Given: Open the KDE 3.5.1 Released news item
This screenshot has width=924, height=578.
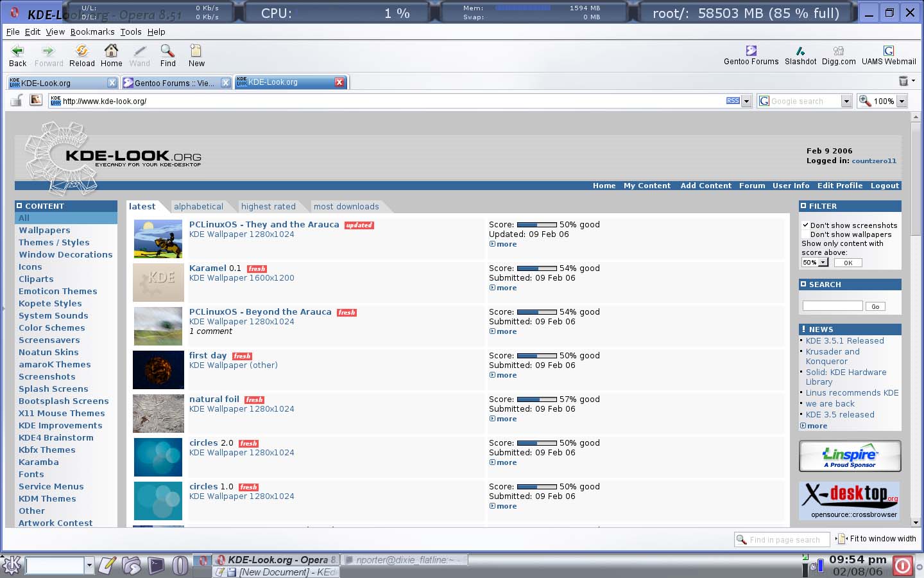Looking at the screenshot, I should [x=844, y=341].
